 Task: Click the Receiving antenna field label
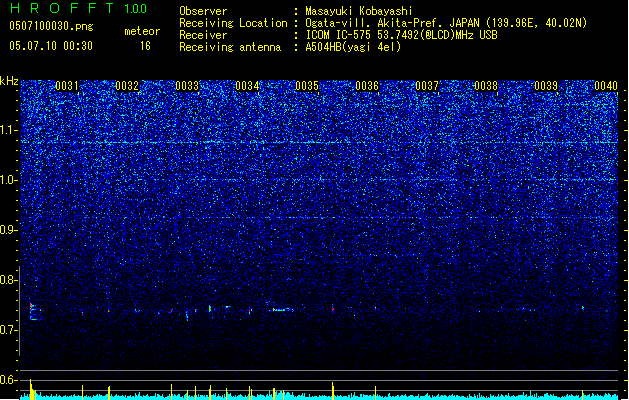pos(230,47)
